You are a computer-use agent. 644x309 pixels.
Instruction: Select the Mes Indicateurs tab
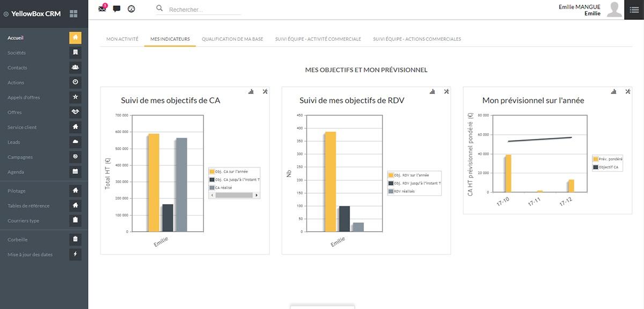coord(170,39)
